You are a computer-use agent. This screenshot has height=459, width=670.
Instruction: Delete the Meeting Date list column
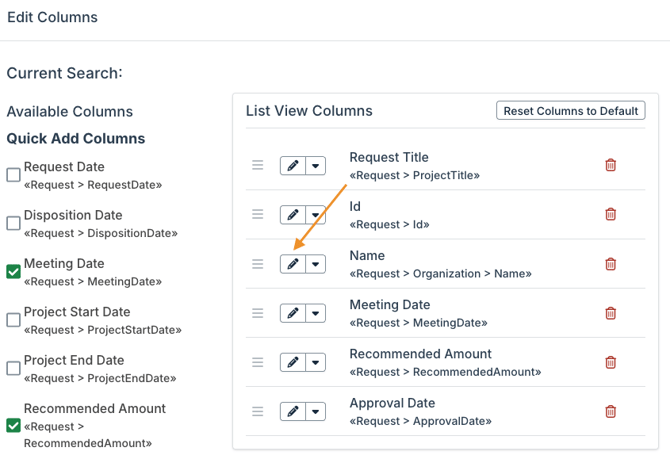click(x=611, y=313)
